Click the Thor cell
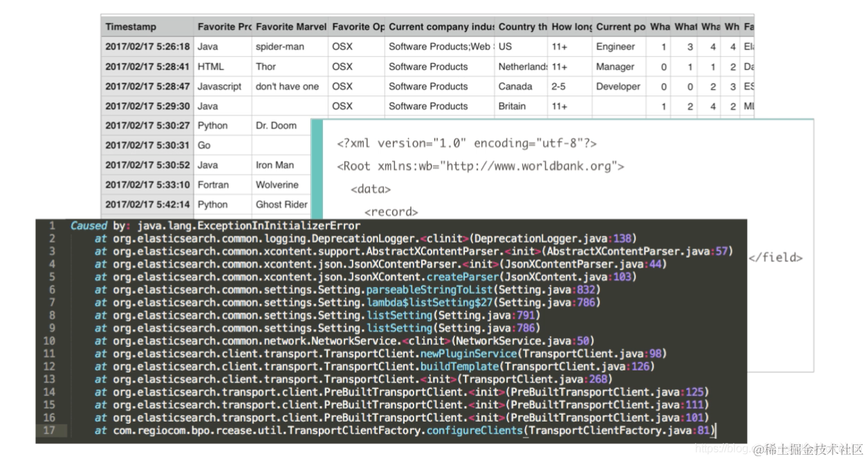Image resolution: width=868 pixels, height=461 pixels. (x=290, y=67)
